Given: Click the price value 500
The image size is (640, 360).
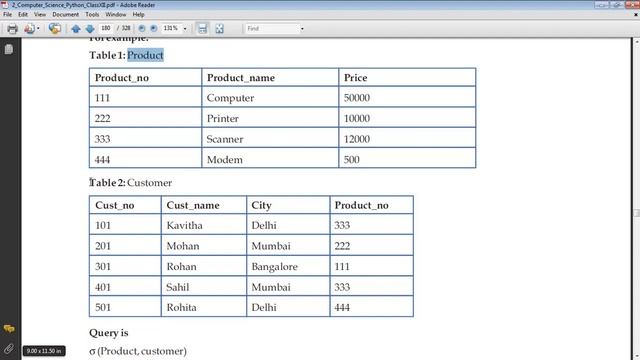Looking at the screenshot, I should pyautogui.click(x=351, y=160).
